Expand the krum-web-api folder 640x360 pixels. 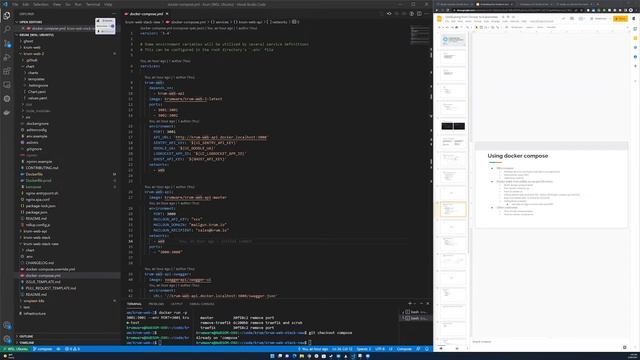click(35, 231)
